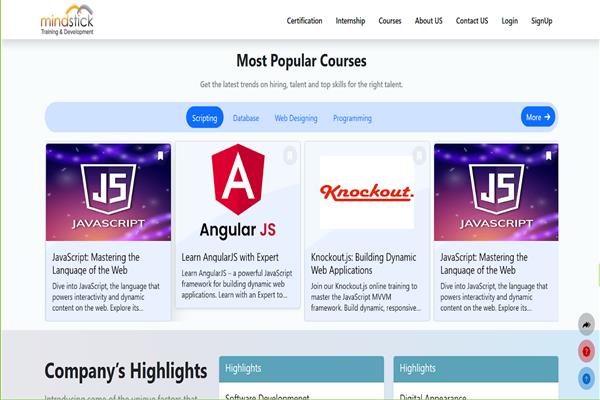Screen dimensions: 600x400
Task: Click the "Most Popular Courses" heading
Action: tap(301, 60)
